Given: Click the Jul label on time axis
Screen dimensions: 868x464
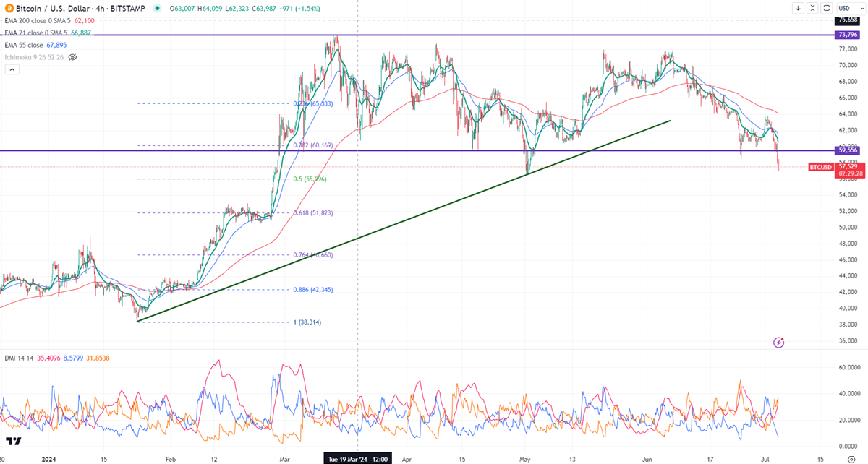Looking at the screenshot, I should pos(766,459).
